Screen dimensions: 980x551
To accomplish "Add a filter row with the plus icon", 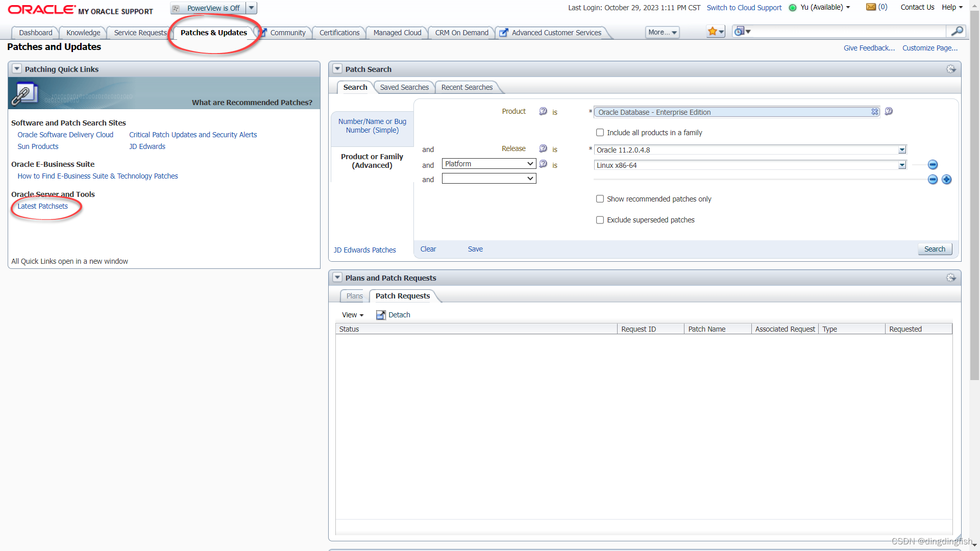I will 946,180.
